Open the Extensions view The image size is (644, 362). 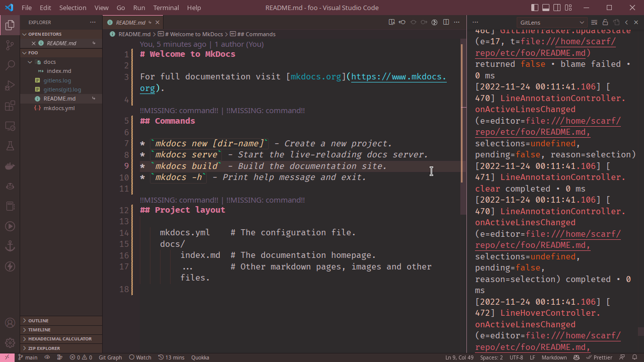tap(10, 106)
